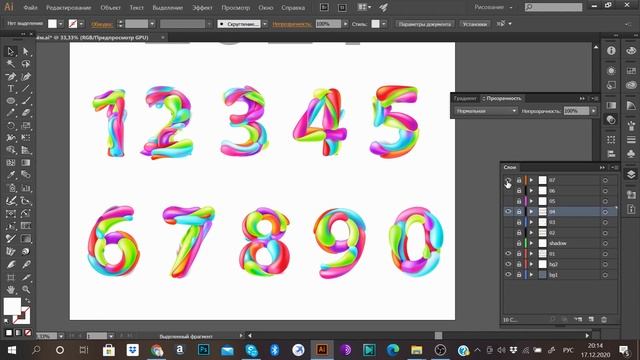Select the Selection (black arrow) tool

(x=11, y=51)
